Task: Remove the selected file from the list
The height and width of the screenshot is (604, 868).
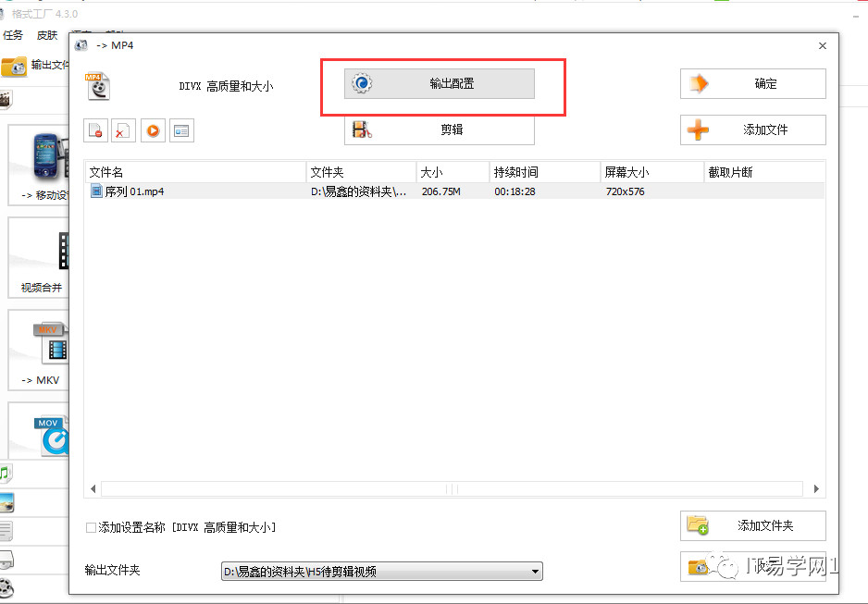Action: [95, 130]
